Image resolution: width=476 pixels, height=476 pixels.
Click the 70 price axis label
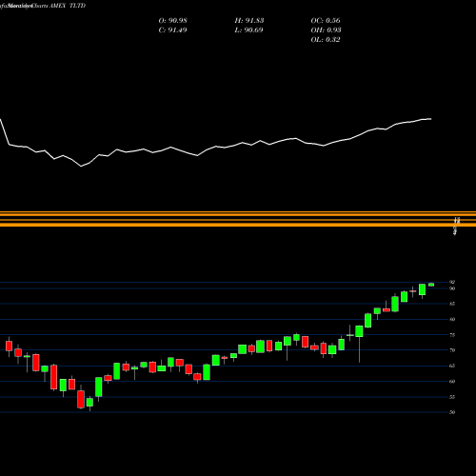coord(452,350)
